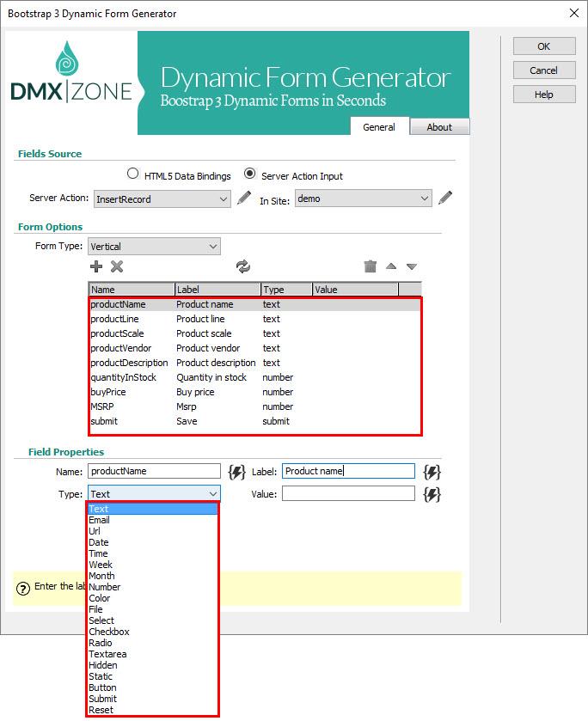The height and width of the screenshot is (721, 588).
Task: Choose Checkbox from Type list
Action: click(153, 632)
